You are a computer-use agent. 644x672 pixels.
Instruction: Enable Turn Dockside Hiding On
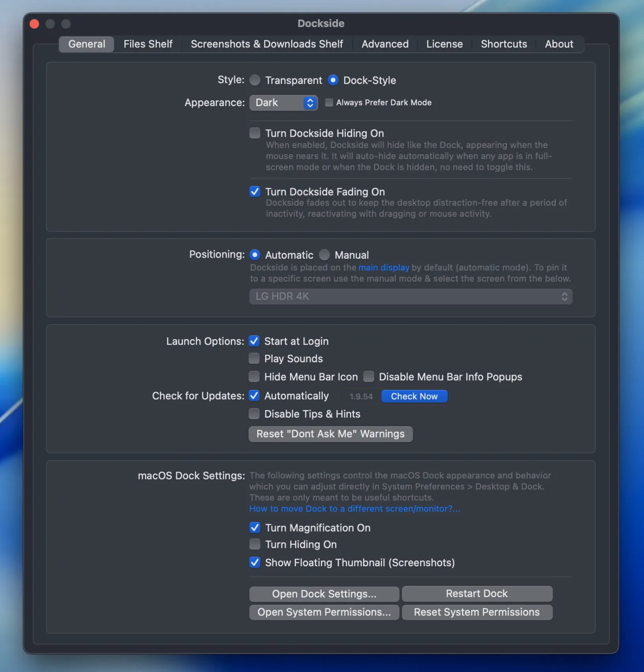tap(255, 133)
